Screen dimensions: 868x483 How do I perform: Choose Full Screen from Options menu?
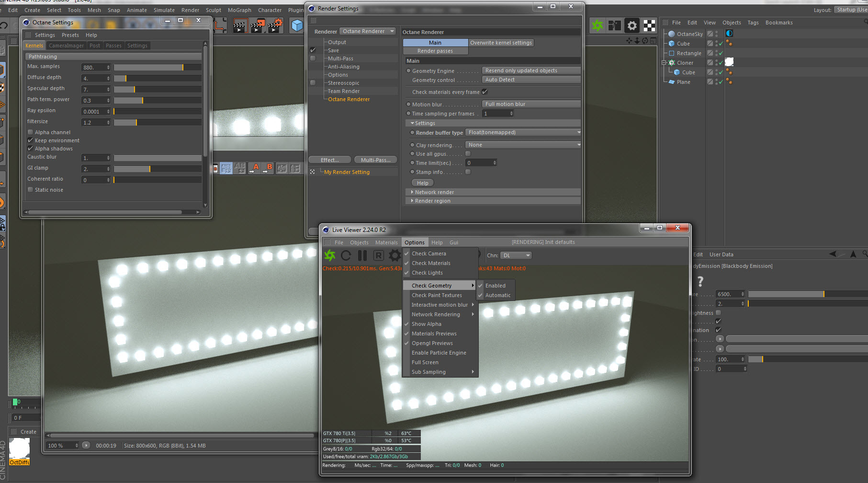(440, 362)
